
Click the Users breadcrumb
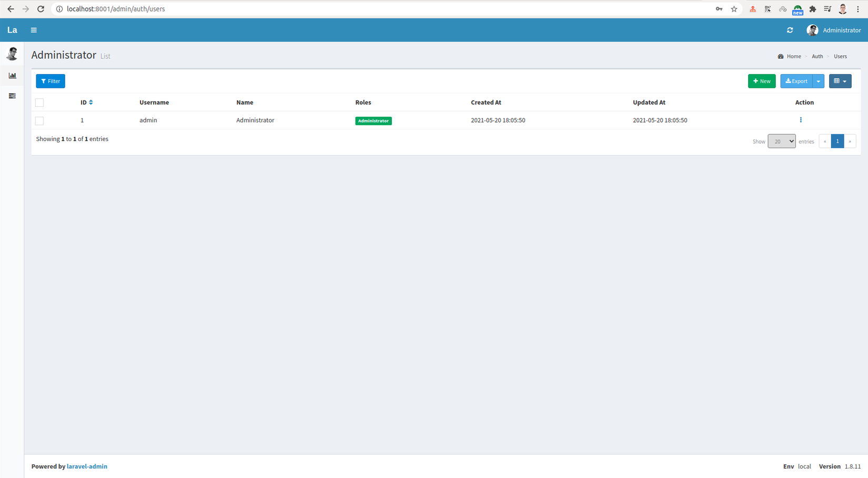tap(840, 56)
